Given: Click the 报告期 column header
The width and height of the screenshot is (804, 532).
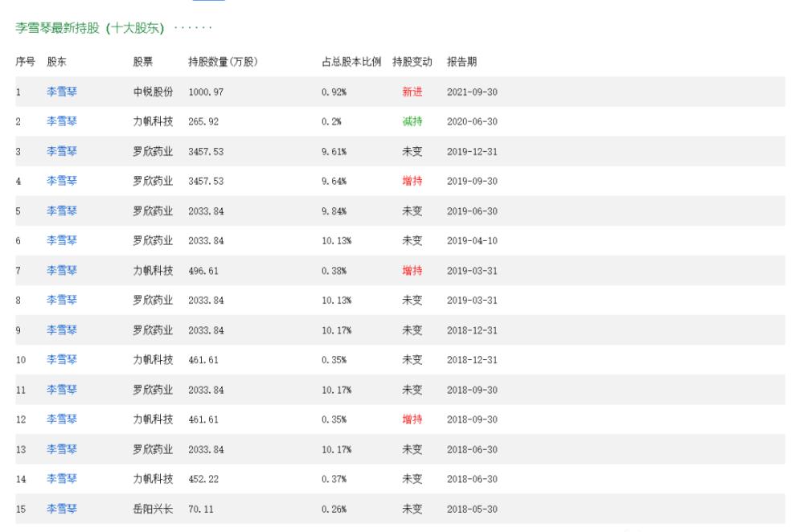Looking at the screenshot, I should pyautogui.click(x=461, y=62).
